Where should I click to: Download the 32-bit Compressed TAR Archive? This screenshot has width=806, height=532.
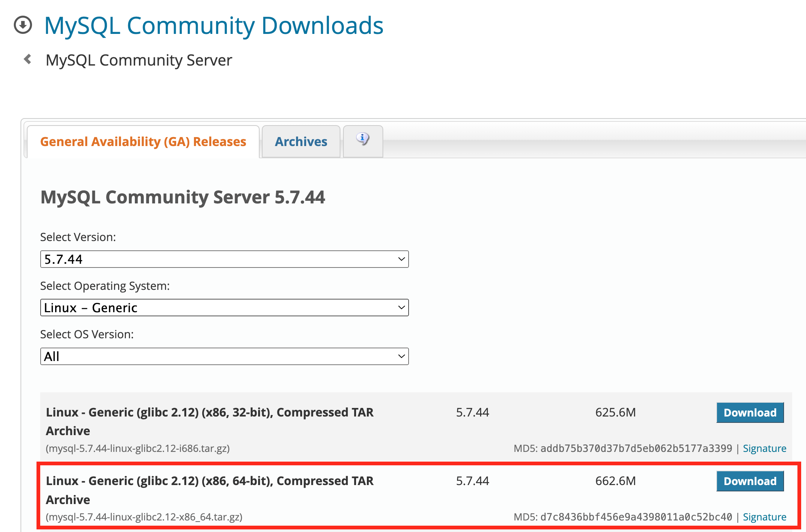click(x=750, y=412)
